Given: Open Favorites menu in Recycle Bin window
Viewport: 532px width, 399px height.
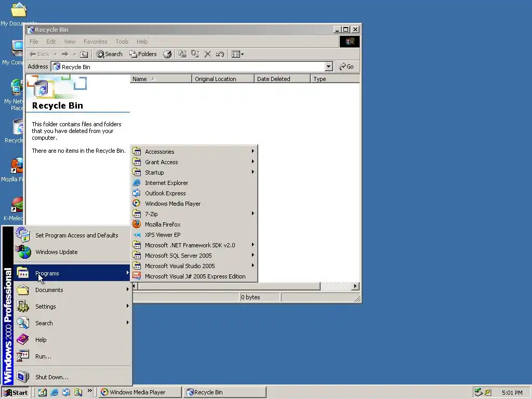Looking at the screenshot, I should click(x=96, y=42).
